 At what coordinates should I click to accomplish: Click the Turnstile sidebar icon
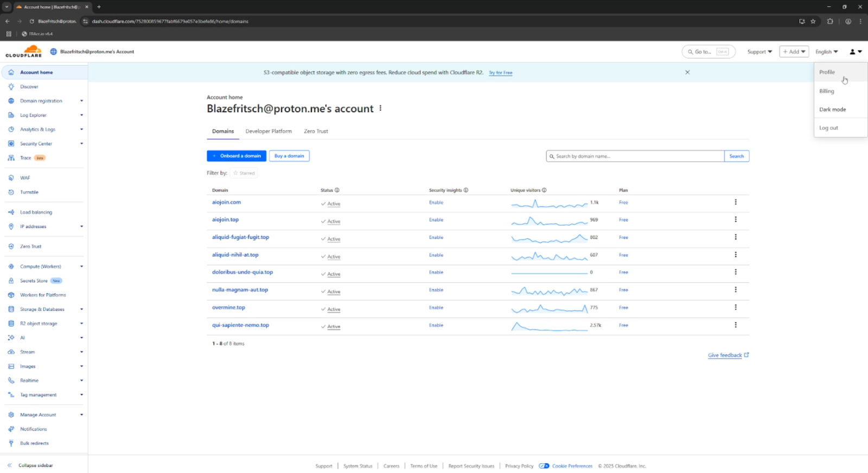pos(11,192)
